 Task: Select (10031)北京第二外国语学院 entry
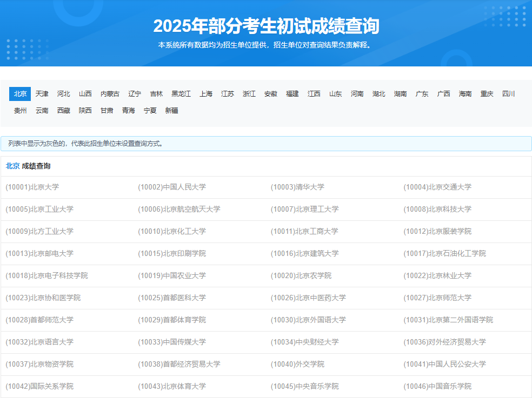pyautogui.click(x=448, y=320)
